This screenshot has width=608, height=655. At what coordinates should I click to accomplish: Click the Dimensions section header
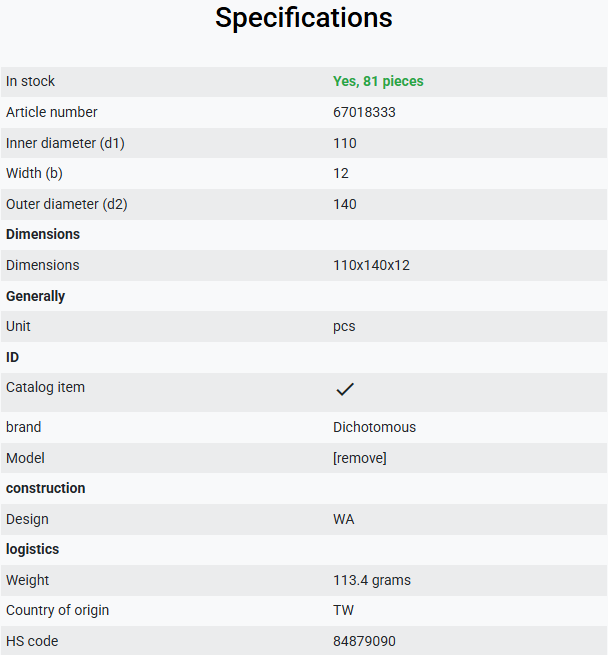coord(43,234)
